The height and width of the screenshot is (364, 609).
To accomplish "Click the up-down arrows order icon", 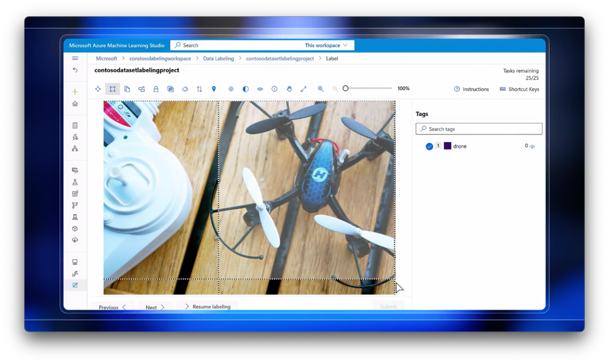I will 199,89.
